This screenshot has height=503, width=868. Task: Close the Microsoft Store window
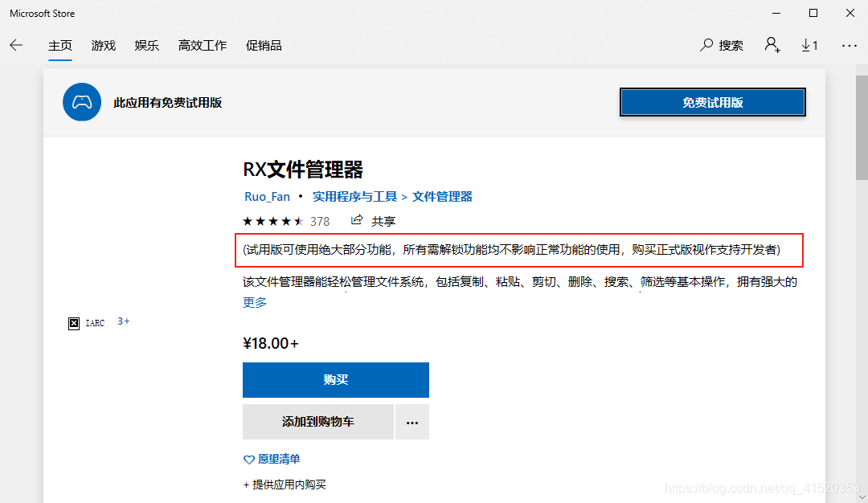850,13
